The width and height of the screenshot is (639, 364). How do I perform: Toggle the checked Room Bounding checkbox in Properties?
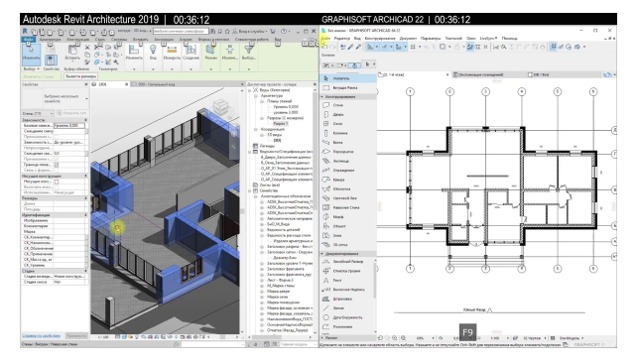pyautogui.click(x=57, y=165)
